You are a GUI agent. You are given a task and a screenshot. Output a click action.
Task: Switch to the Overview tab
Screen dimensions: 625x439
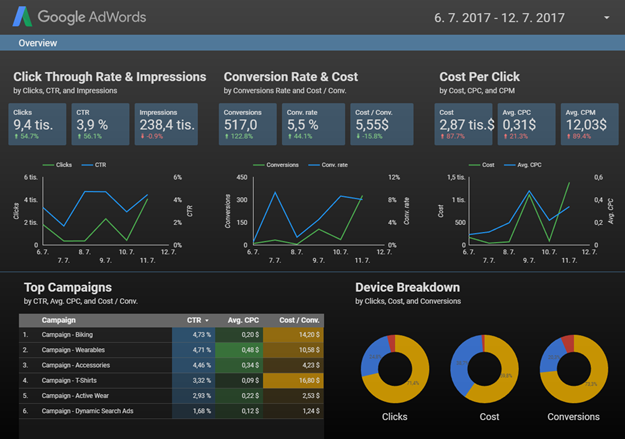(37, 43)
